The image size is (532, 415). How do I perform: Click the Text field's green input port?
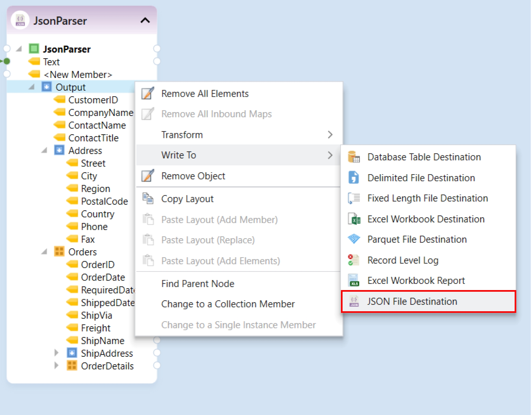7,61
